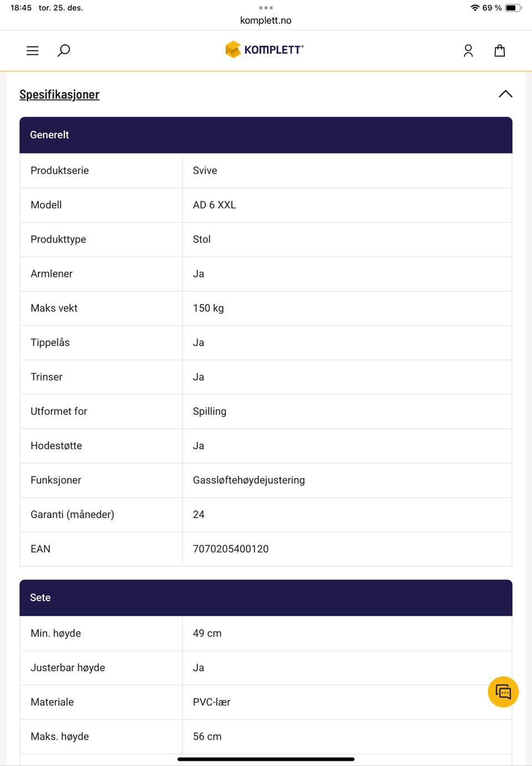
Task: Tap the search magnifier icon
Action: coord(64,51)
